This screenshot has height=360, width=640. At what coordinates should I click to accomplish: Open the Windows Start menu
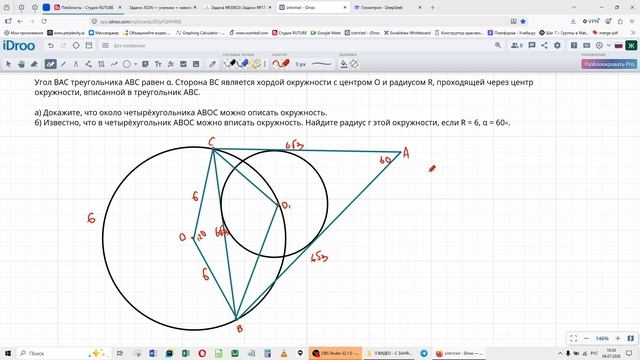[x=7, y=353]
